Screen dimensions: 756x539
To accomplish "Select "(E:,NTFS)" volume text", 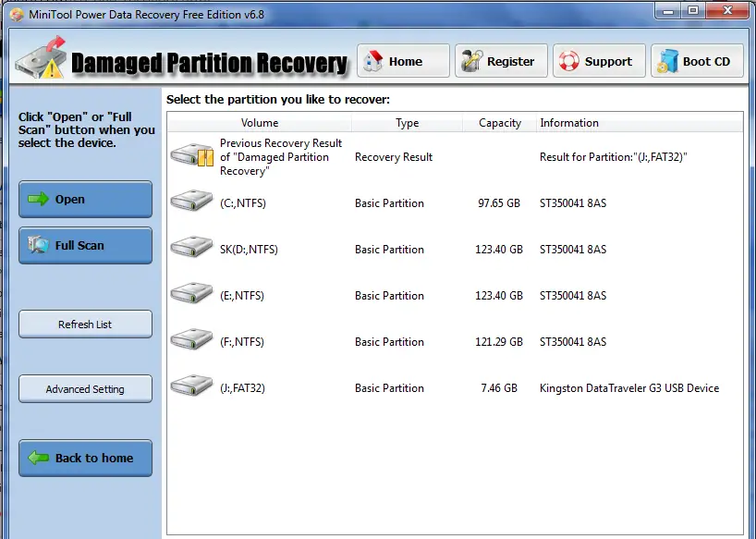I will point(242,296).
